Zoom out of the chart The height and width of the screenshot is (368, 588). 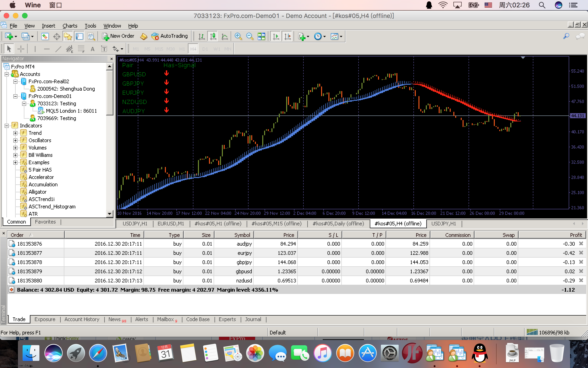point(249,37)
